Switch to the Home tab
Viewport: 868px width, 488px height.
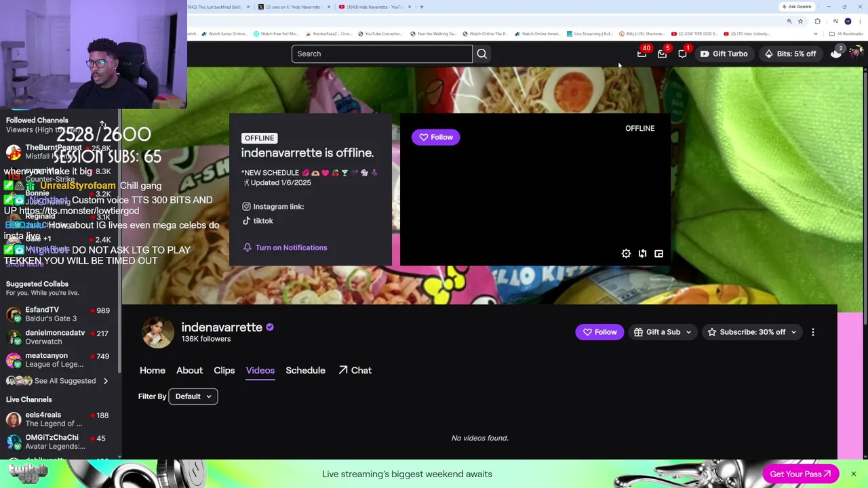coord(153,370)
